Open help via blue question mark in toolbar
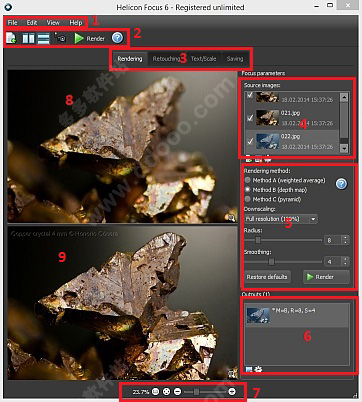 tap(117, 38)
